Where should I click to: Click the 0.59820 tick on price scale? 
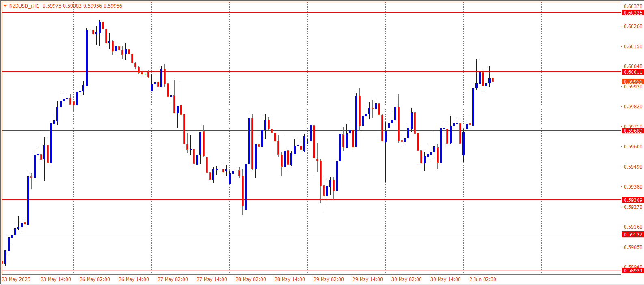click(x=633, y=107)
